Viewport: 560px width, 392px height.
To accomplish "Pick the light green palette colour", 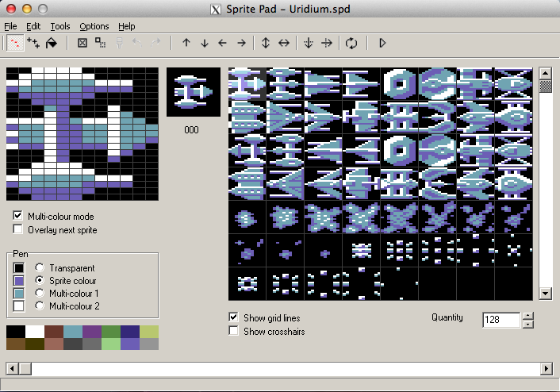I will click(x=111, y=344).
